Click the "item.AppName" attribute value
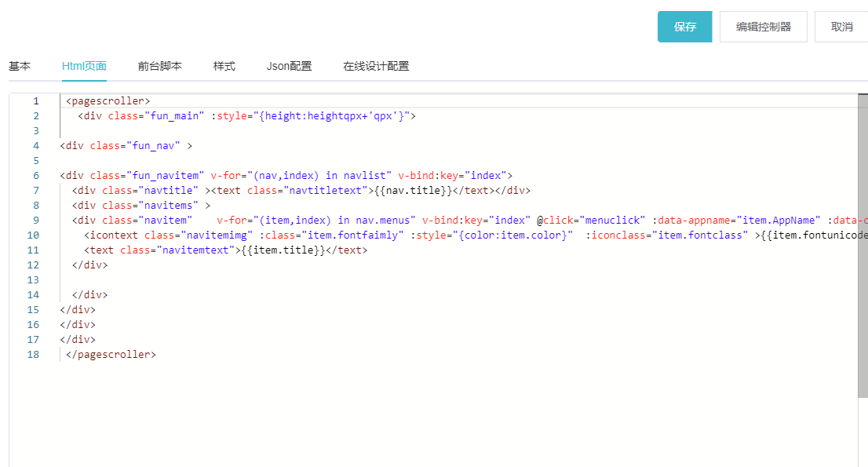 [779, 221]
